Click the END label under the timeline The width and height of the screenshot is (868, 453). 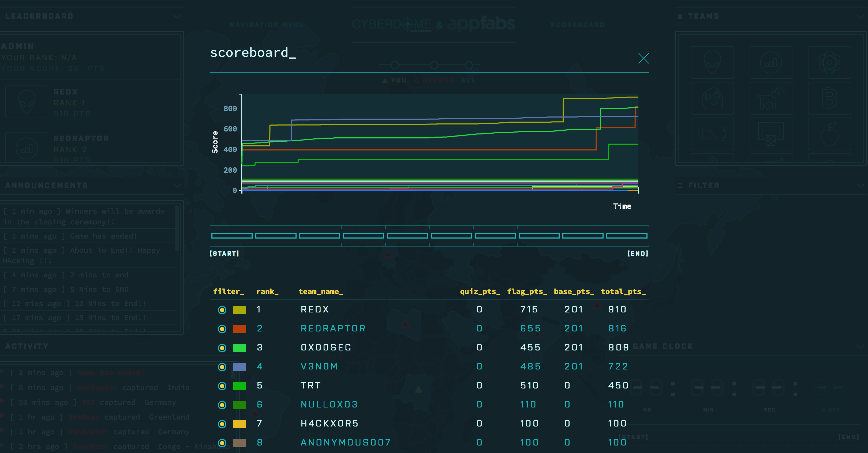[x=638, y=254]
